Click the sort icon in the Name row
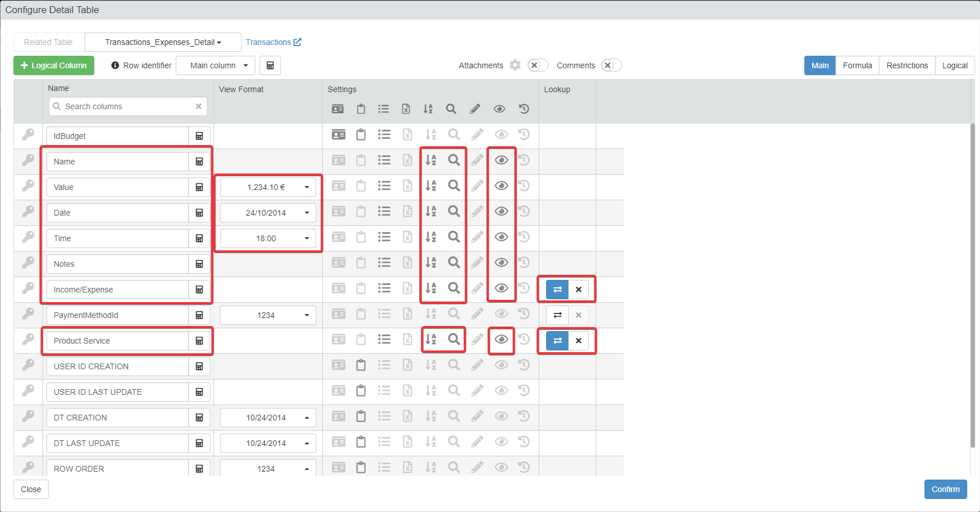The image size is (980, 512). 431,160
